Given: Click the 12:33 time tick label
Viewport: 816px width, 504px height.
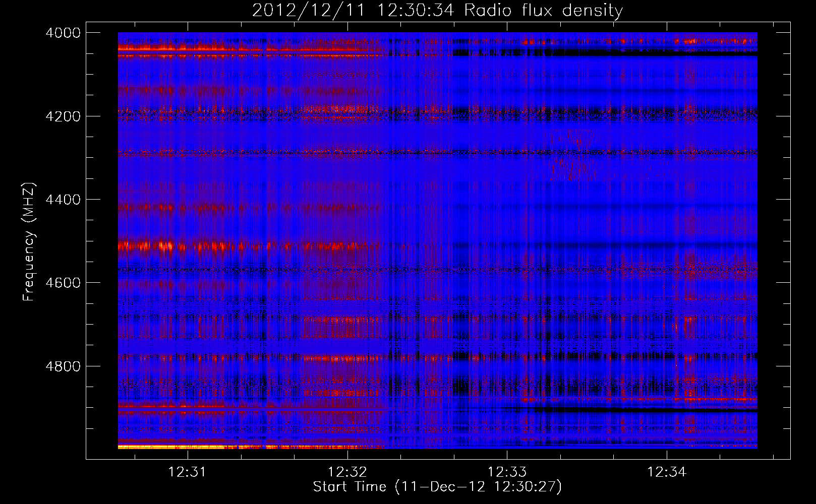Looking at the screenshot, I should coord(507,472).
